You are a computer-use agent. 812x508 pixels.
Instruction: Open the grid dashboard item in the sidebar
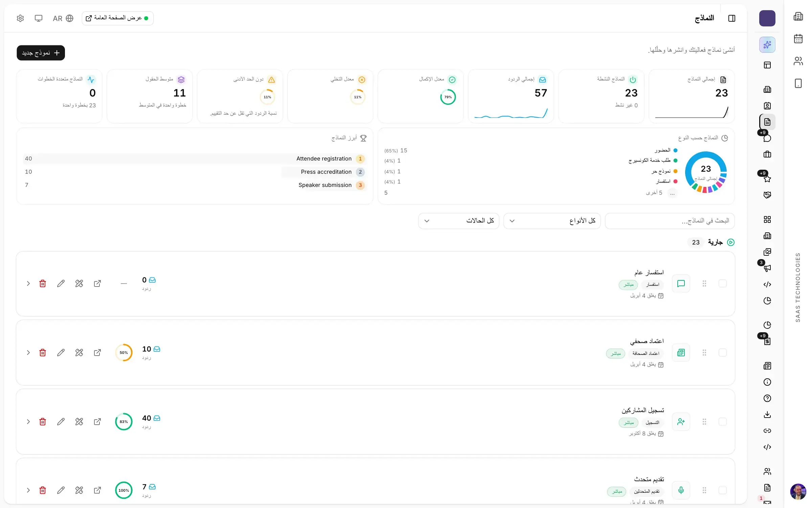[767, 219]
